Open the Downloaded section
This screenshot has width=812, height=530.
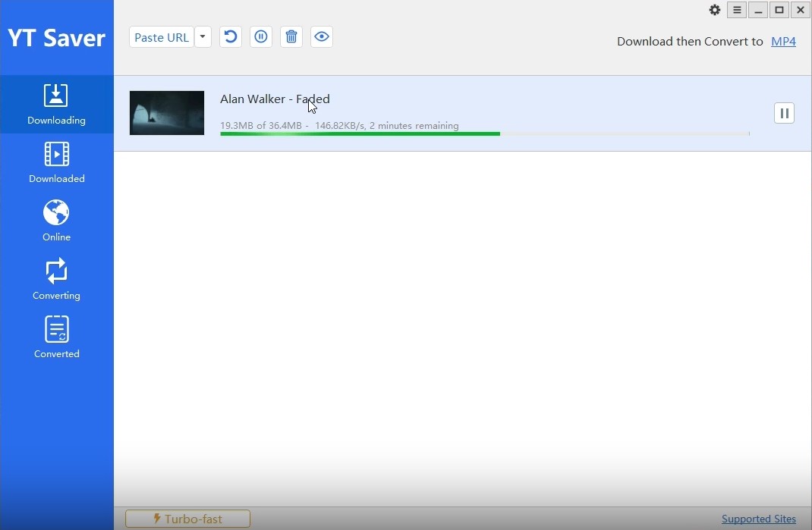tap(56, 162)
